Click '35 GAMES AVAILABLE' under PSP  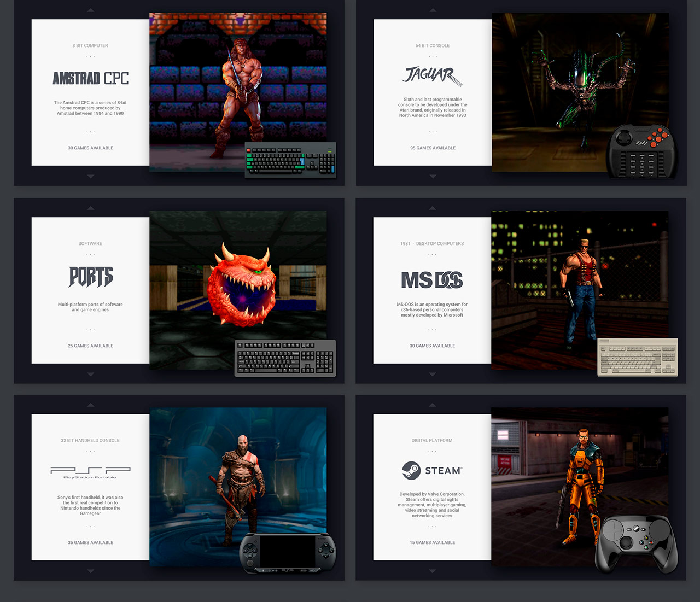click(91, 543)
